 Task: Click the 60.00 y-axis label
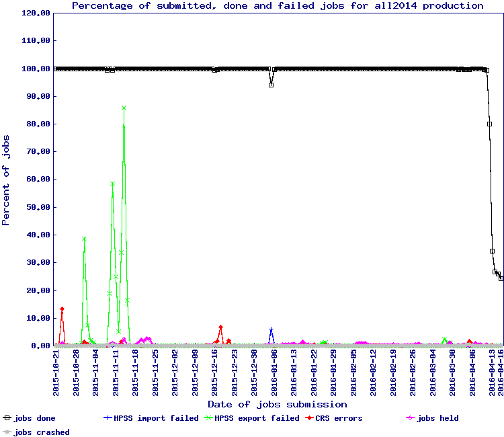click(x=38, y=179)
